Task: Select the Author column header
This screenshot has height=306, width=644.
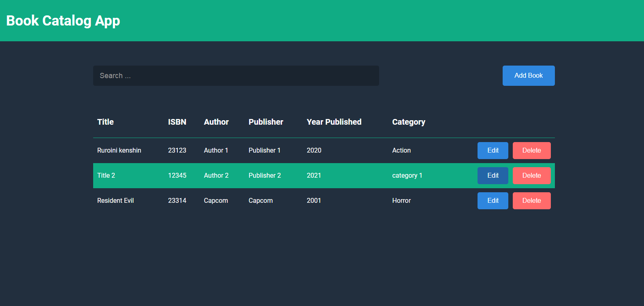Action: coord(216,122)
